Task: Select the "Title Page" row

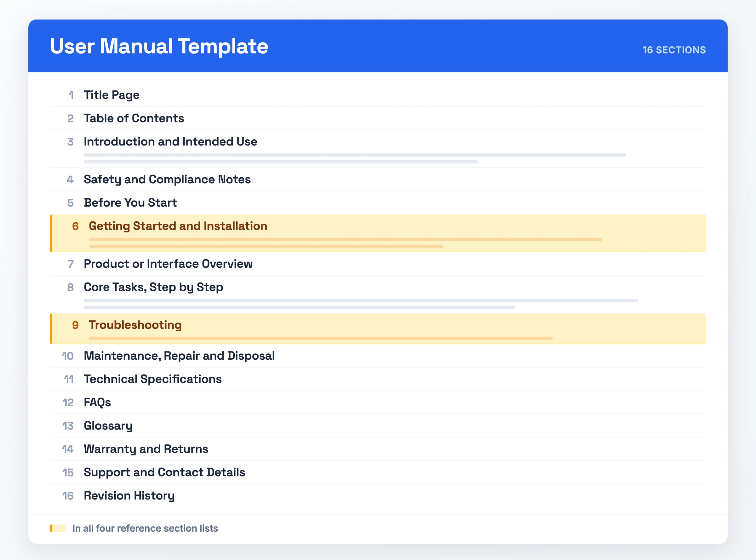Action: (x=378, y=95)
